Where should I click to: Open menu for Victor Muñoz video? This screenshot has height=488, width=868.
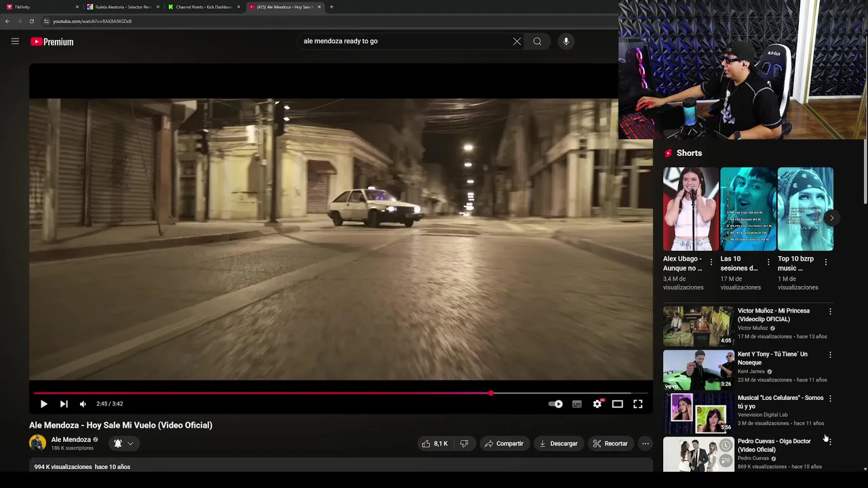click(830, 312)
